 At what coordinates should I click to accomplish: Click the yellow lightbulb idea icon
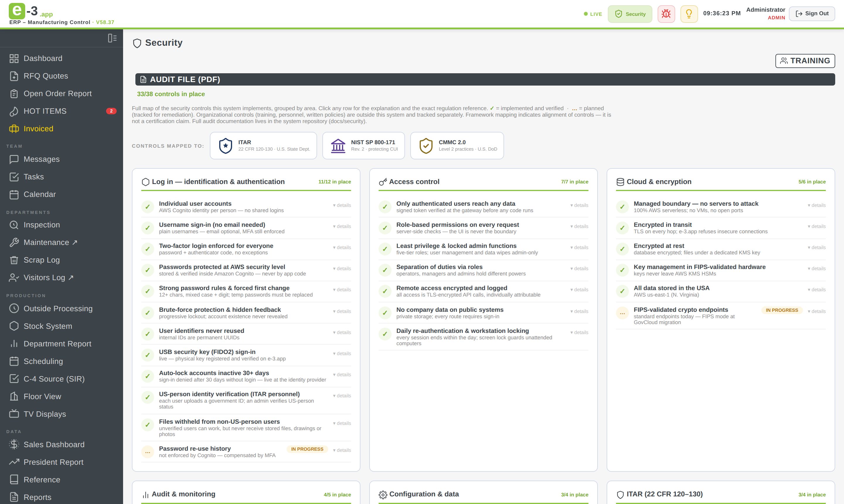click(689, 14)
